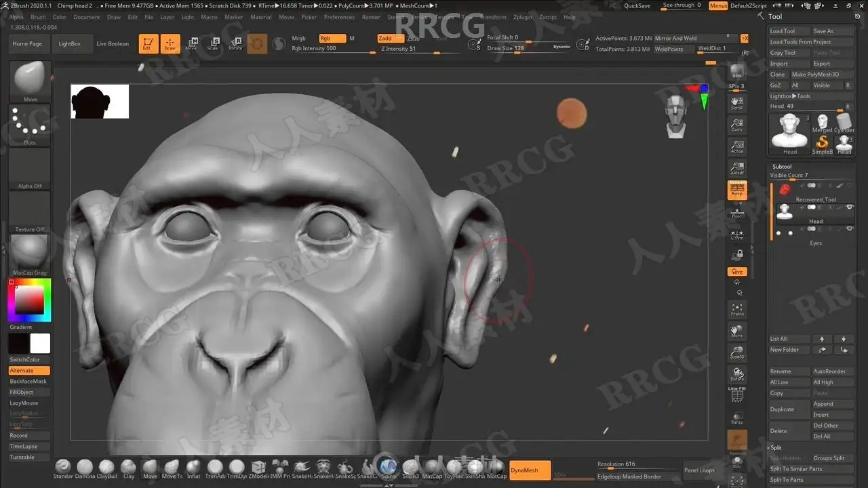Open the Brush menu

[x=38, y=17]
